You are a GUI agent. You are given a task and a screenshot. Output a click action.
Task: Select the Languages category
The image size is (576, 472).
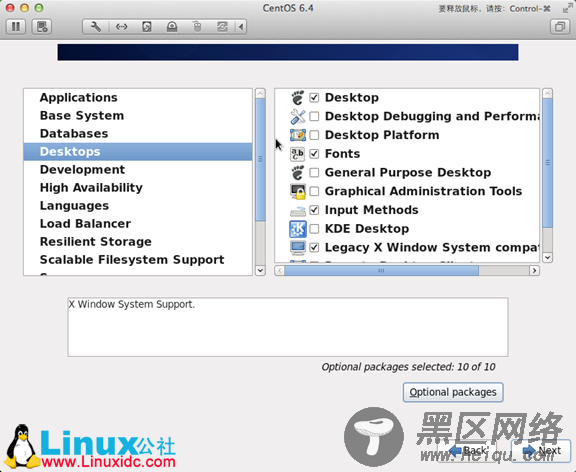click(138, 206)
